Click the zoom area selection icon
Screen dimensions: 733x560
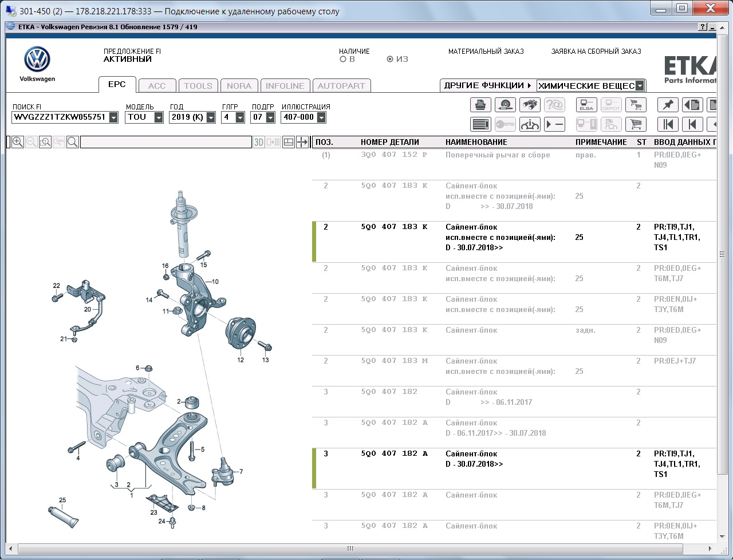point(45,142)
